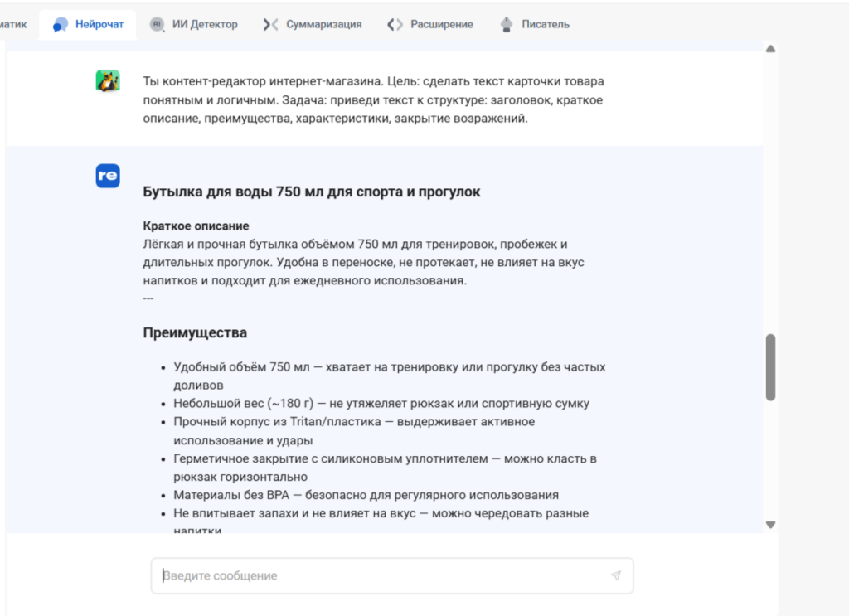The width and height of the screenshot is (849, 616).
Task: Open the partially visible "матик" tab
Action: tap(13, 25)
